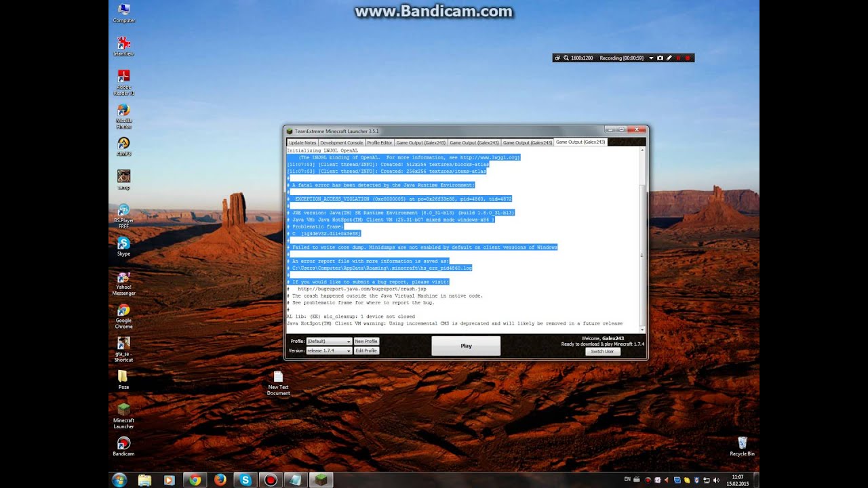Screen dimensions: 868x488
Task: Select the AIMP3 desktop icon
Action: click(123, 146)
